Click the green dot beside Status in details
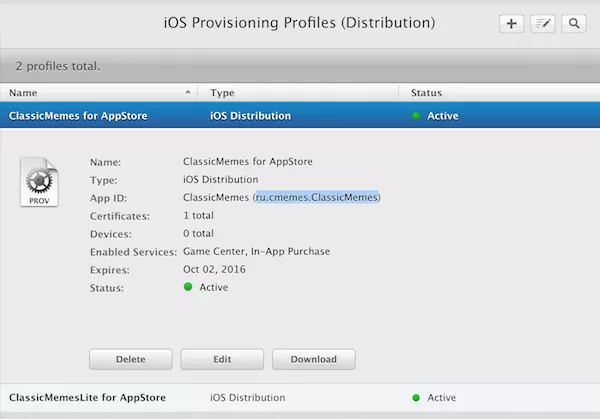Viewport: 600px width, 419px height. 189,288
